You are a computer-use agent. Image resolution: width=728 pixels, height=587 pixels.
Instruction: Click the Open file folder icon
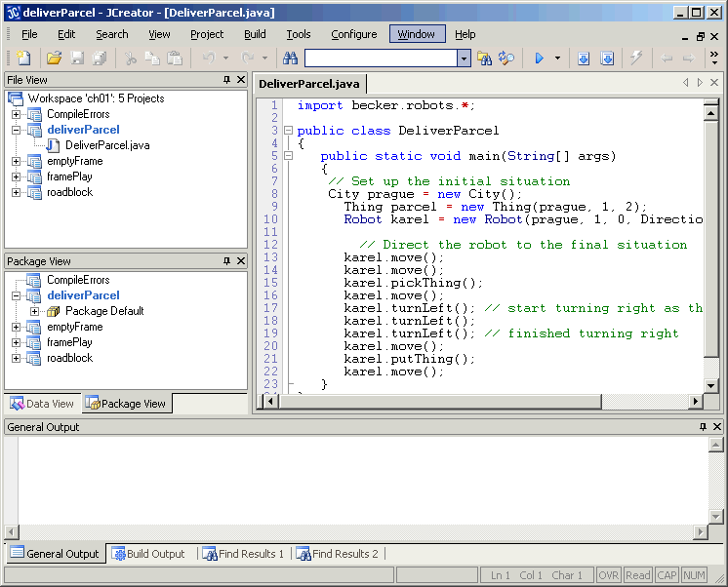click(55, 59)
